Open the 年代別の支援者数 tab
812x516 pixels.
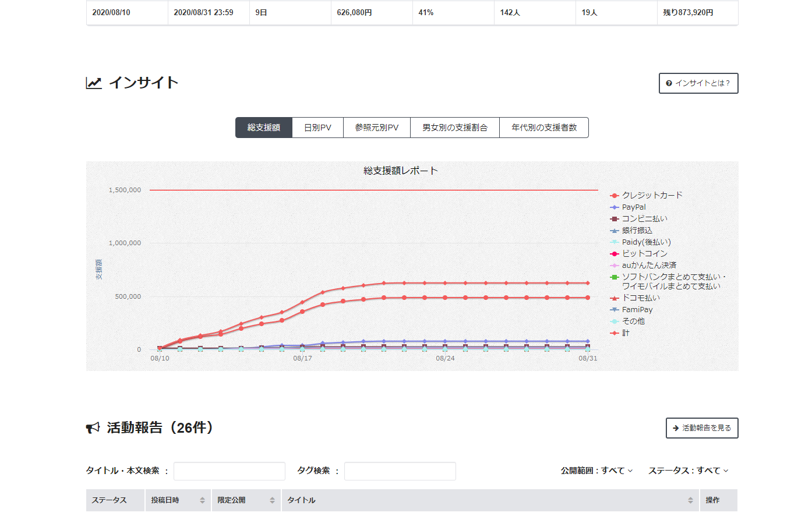[x=544, y=128]
